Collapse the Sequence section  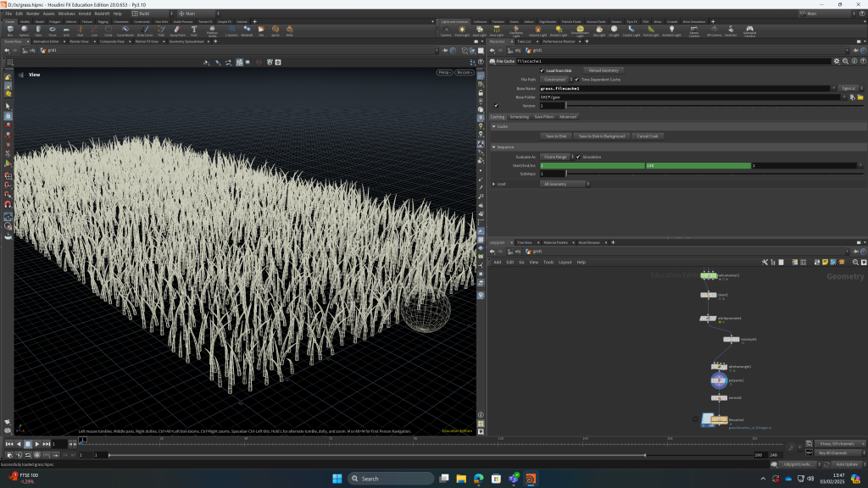pyautogui.click(x=494, y=147)
